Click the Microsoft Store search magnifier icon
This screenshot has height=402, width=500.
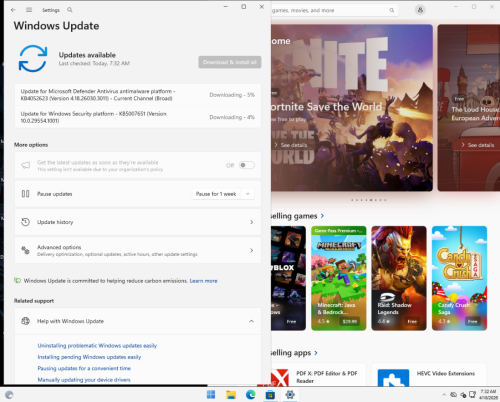pos(392,10)
